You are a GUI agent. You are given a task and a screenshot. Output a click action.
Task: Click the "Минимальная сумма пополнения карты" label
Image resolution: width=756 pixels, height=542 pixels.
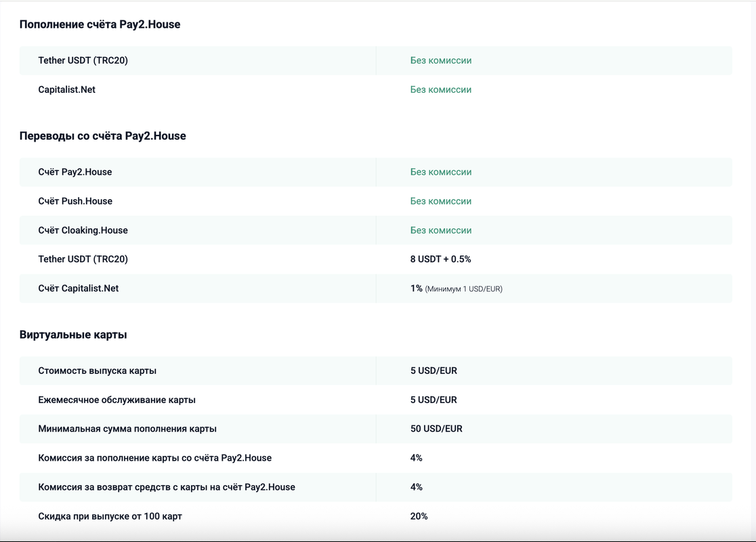[127, 429]
